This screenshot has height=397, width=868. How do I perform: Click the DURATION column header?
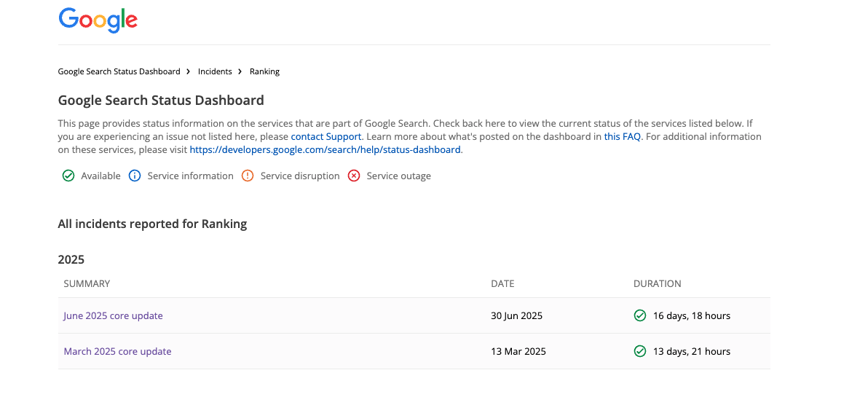[x=657, y=283]
